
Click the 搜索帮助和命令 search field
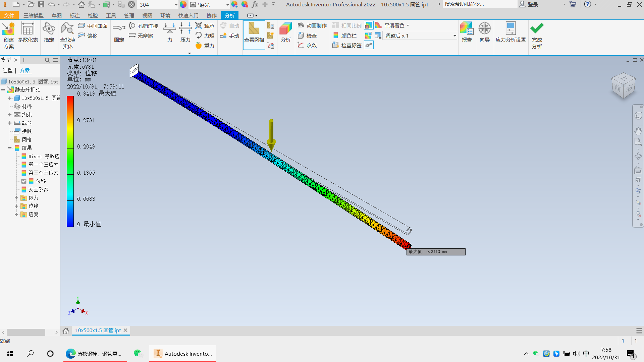[480, 4]
